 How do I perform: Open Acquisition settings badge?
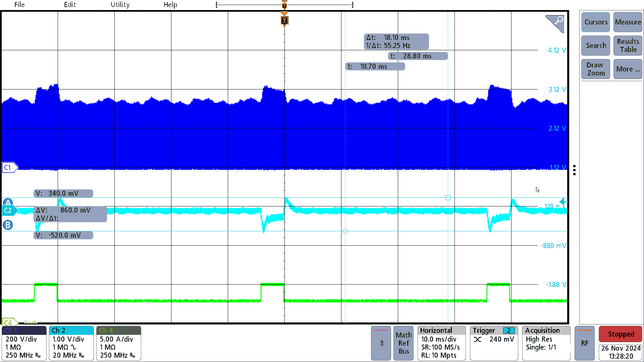tap(546, 343)
